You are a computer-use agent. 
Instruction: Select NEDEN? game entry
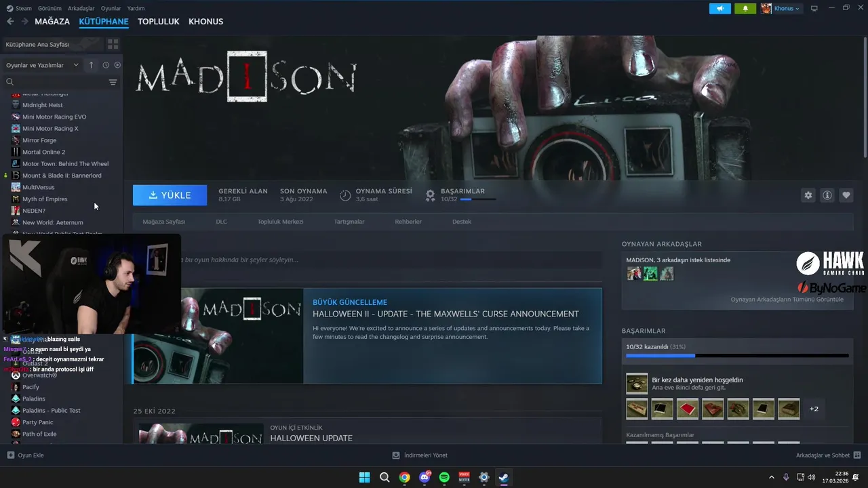34,211
